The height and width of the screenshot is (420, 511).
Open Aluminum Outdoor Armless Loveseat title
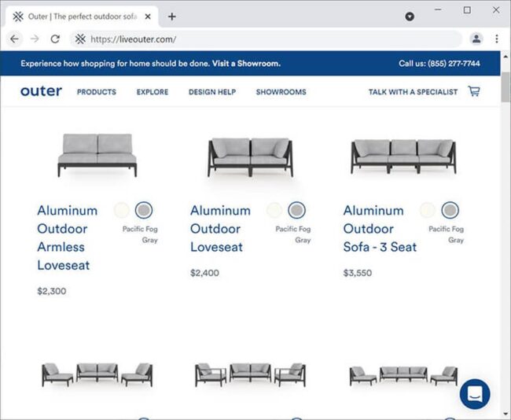(67, 238)
